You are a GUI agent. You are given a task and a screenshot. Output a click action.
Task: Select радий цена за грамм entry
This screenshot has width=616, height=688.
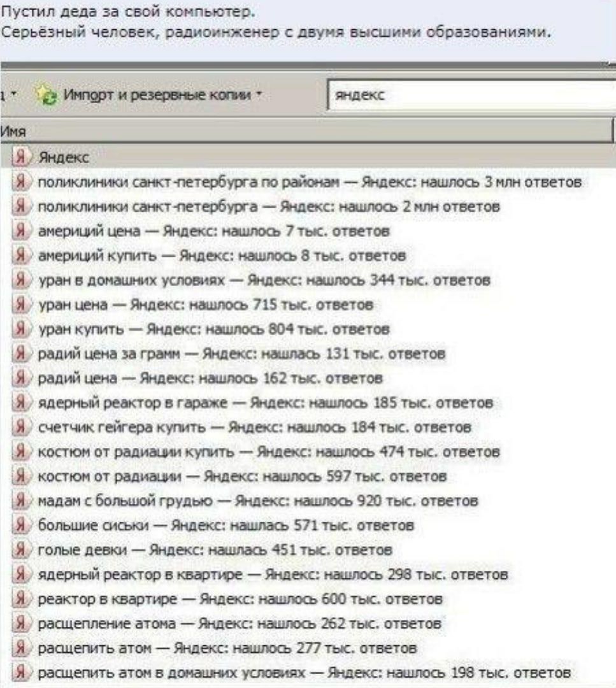[241, 354]
